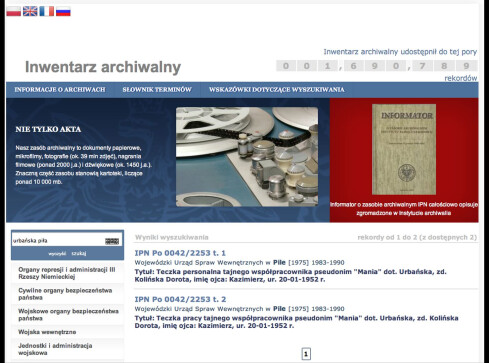Run the search with the 'szukaj' link
Image resolution: width=489 pixels, height=363 pixels.
pos(79,254)
